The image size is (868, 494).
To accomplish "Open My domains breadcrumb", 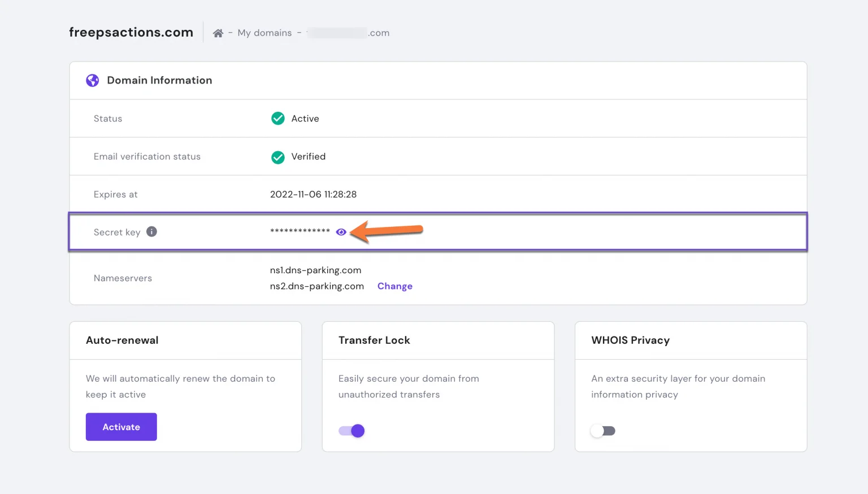I will 264,33.
